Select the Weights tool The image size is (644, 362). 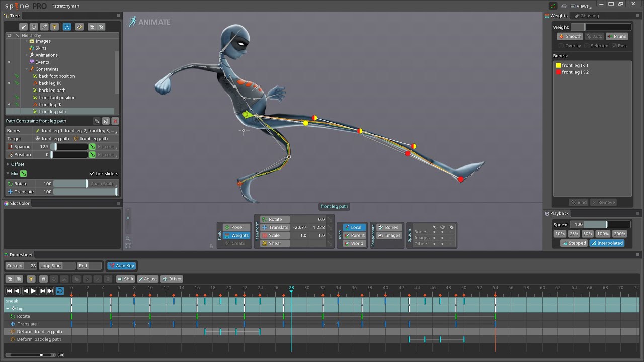(236, 235)
